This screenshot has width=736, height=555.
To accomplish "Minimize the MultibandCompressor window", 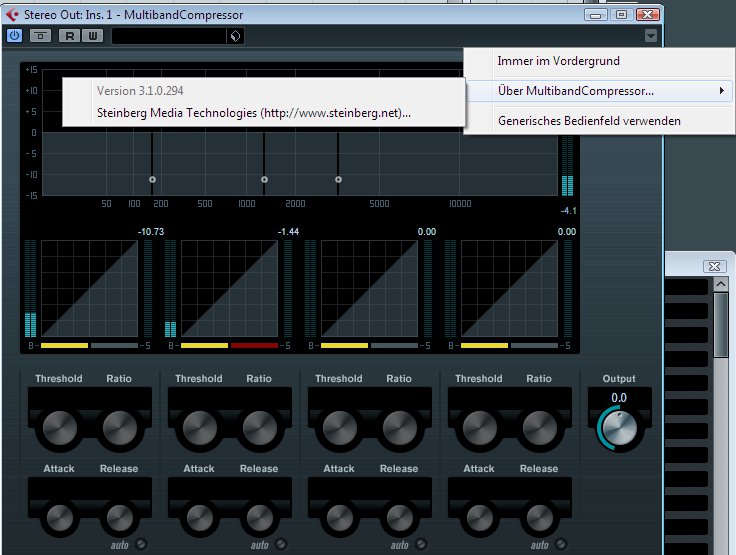I will tap(596, 15).
